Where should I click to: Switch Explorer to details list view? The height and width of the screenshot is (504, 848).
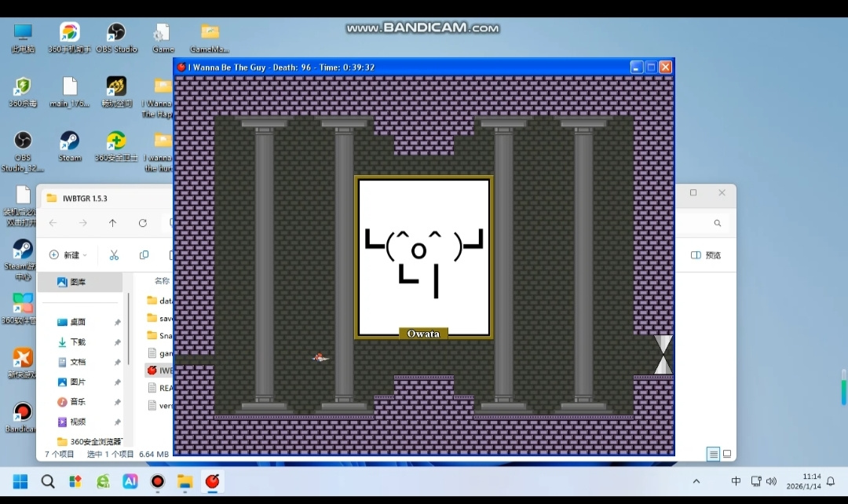[x=713, y=455]
